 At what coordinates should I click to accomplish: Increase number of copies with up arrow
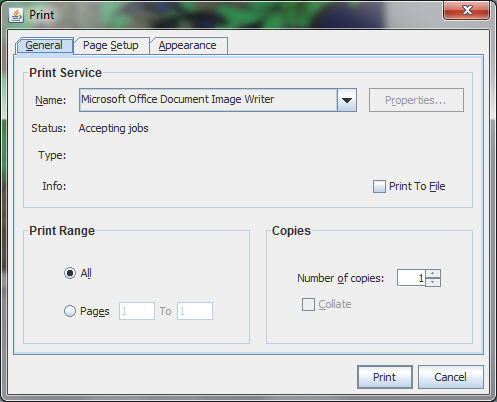(433, 274)
